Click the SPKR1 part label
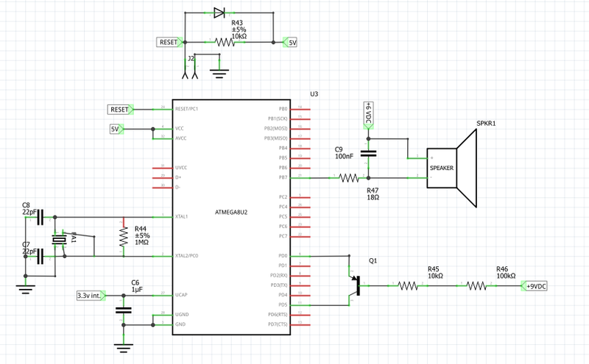Screen dimensions: 589x364 [x=486, y=123]
